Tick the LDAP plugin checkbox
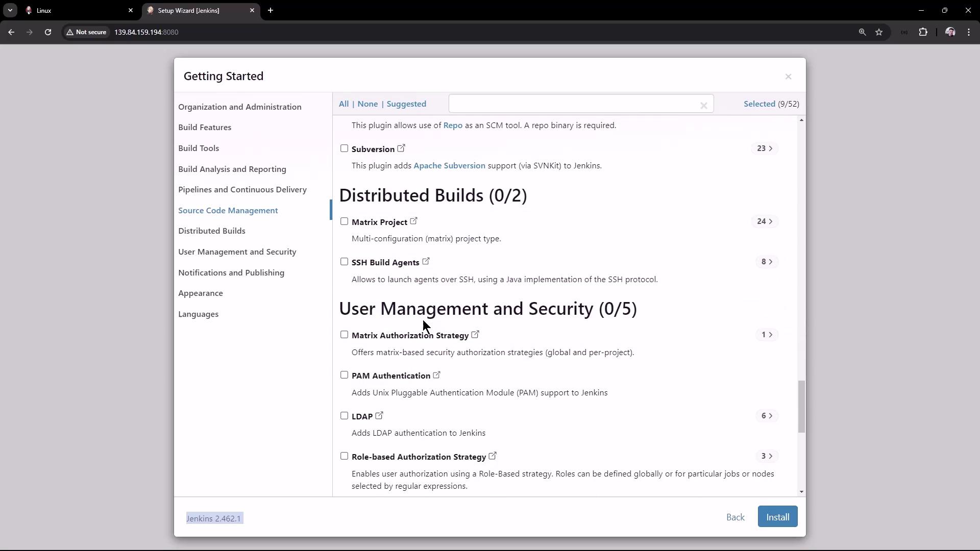 [x=344, y=416]
